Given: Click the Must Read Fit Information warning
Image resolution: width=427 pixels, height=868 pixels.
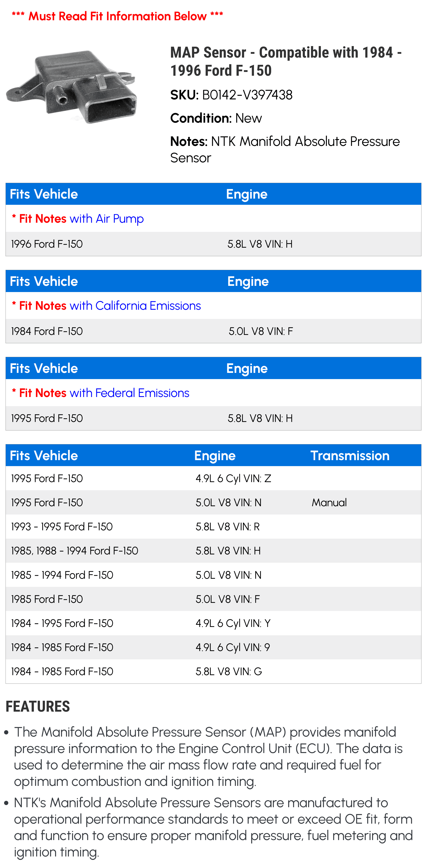Looking at the screenshot, I should click(x=117, y=16).
